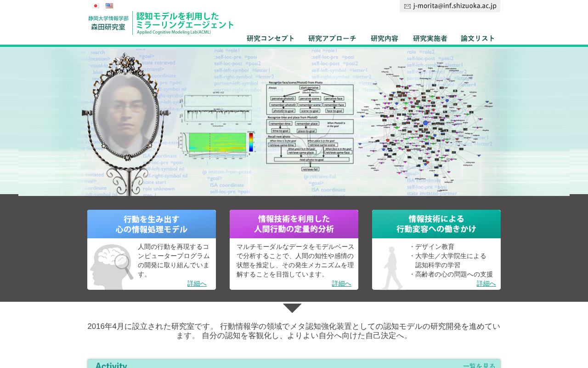The height and width of the screenshot is (368, 588).
Task: Click the j-morita@inf.shizuoka.ac.jp email link
Action: click(x=455, y=6)
